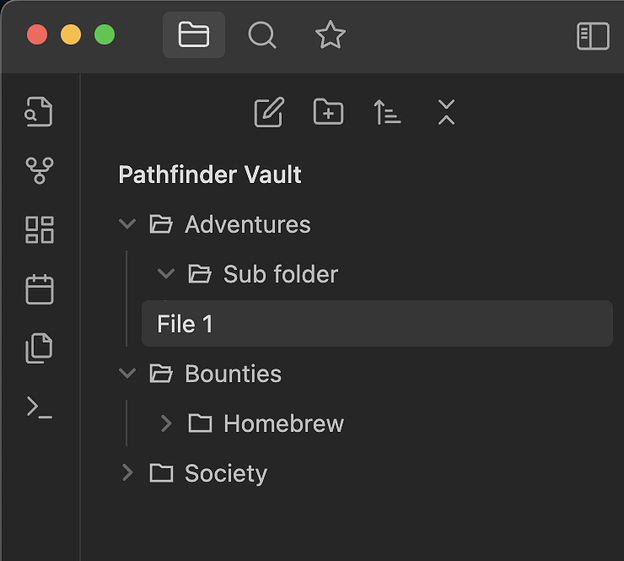624x561 pixels.
Task: Switch to the Bookmarks star tab
Action: pos(330,36)
